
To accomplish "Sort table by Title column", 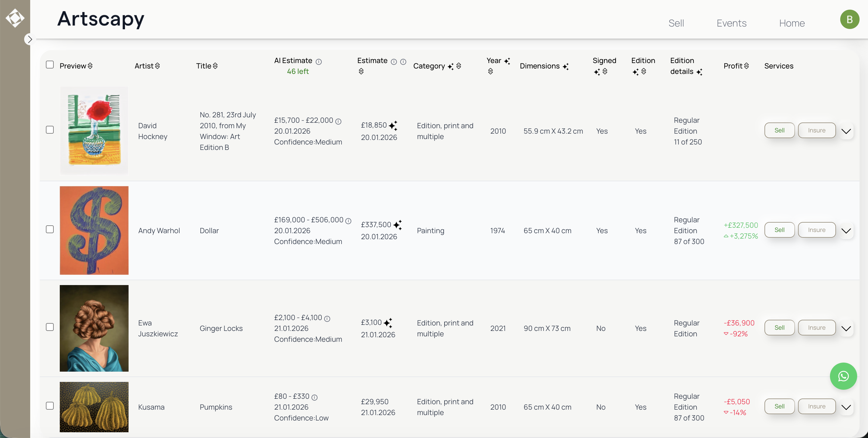I will click(215, 66).
